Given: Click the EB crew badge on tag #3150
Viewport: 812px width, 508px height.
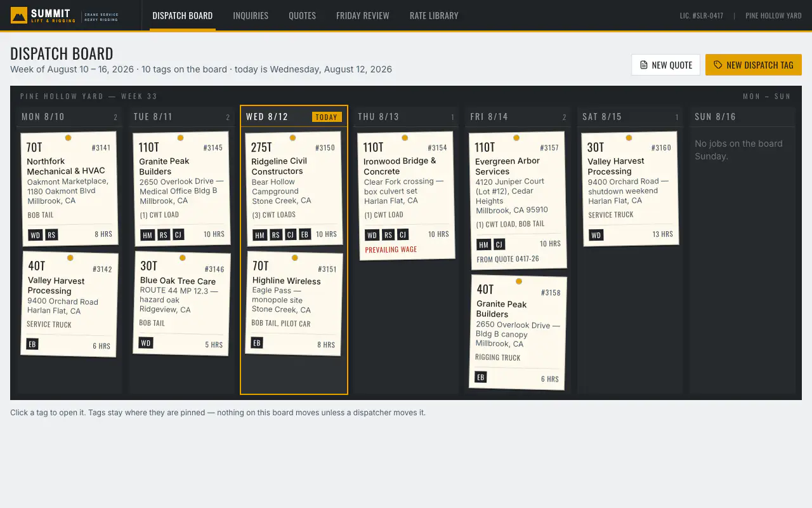Looking at the screenshot, I should coord(304,234).
